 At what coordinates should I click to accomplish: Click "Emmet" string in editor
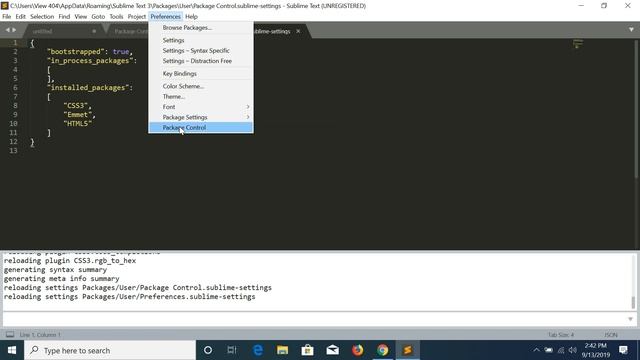[x=78, y=115]
